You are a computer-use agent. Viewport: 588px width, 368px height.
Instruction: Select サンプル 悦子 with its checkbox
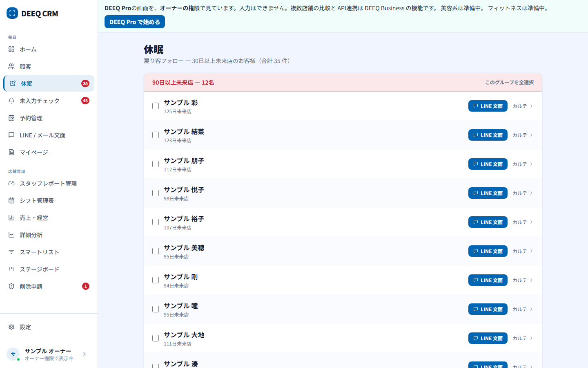[156, 193]
